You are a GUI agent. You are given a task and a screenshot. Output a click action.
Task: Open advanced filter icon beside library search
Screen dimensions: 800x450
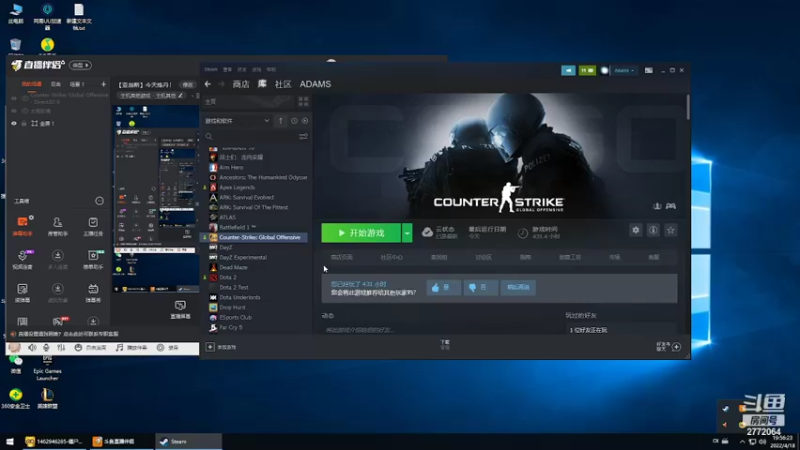303,137
